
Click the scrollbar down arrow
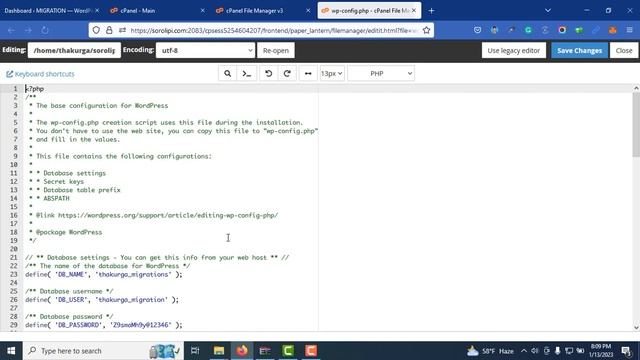coord(636,327)
